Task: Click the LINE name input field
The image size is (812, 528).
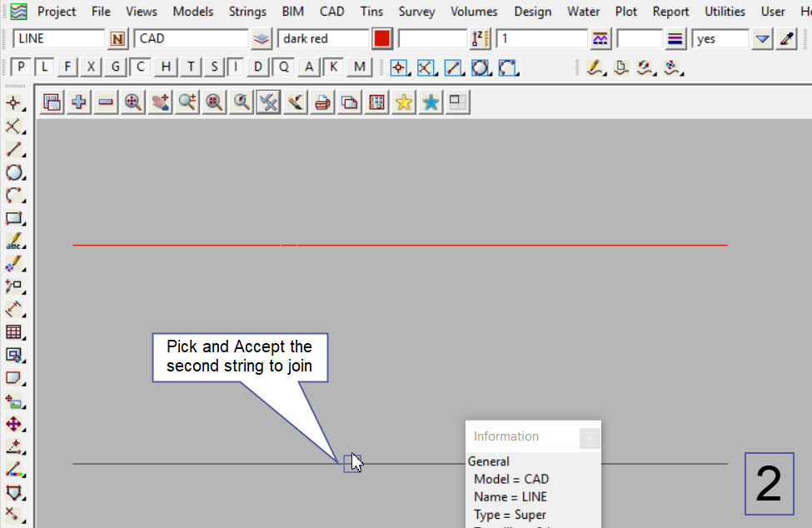Action: 58,39
